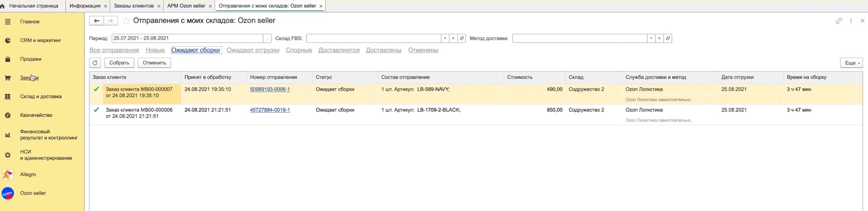Open НСИ и администрирование section
This screenshot has width=868, height=211.
tap(46, 155)
